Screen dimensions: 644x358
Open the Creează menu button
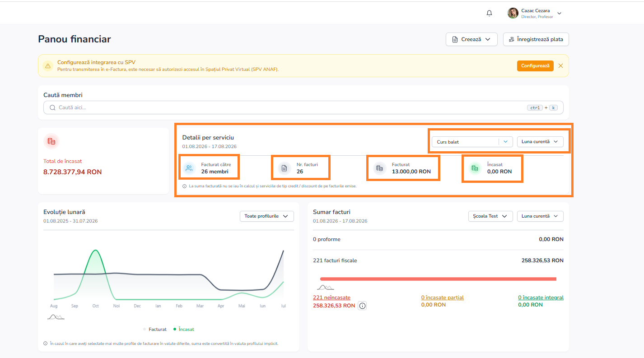coord(471,39)
